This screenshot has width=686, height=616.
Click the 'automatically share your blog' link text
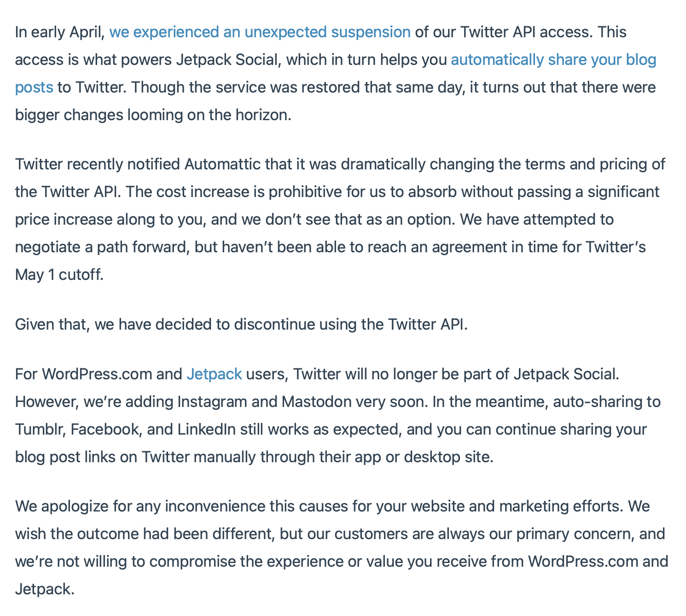(553, 60)
